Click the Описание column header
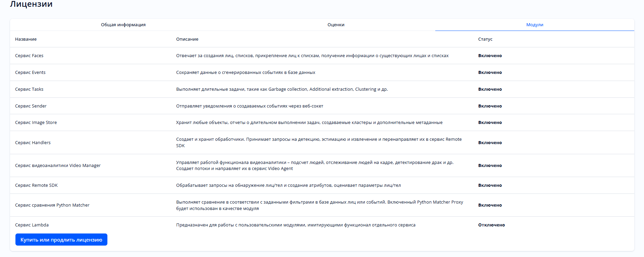This screenshot has height=257, width=644. 187,39
